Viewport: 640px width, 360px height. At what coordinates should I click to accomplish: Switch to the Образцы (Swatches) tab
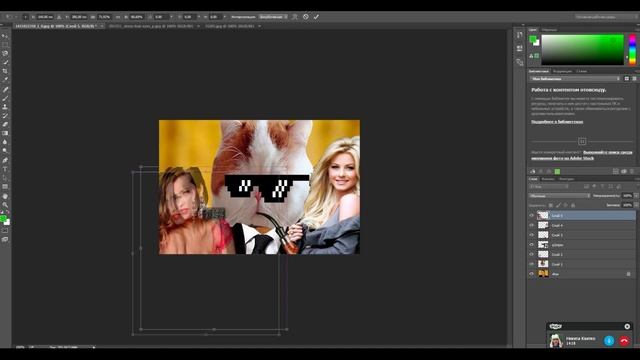pyautogui.click(x=549, y=30)
